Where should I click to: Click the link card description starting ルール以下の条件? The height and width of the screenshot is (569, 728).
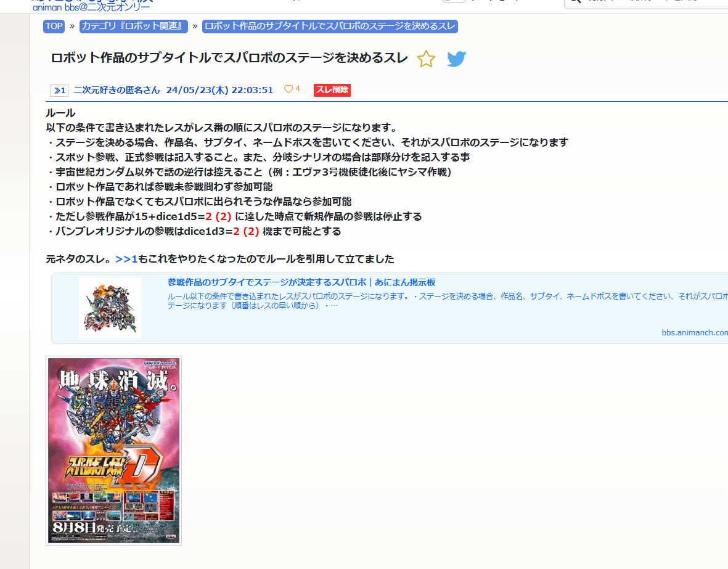click(x=448, y=301)
